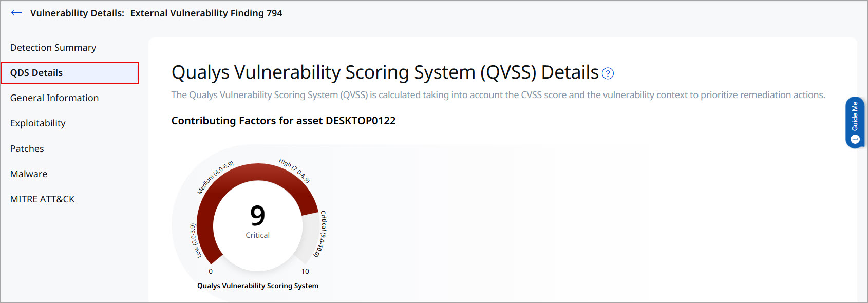Click 'External Vulnerability Finding 794' title
Image resolution: width=868 pixels, height=303 pixels.
click(206, 13)
